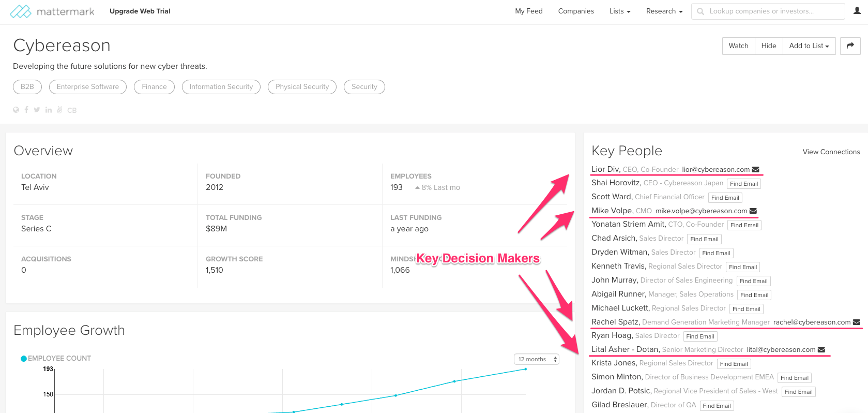Image resolution: width=868 pixels, height=413 pixels.
Task: Open Cybereason AngelList profile icon
Action: coord(59,110)
